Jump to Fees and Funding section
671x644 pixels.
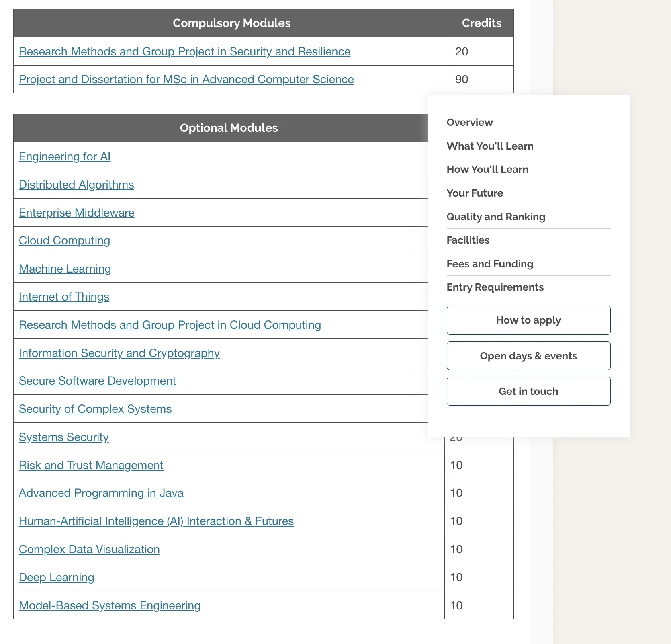[489, 264]
